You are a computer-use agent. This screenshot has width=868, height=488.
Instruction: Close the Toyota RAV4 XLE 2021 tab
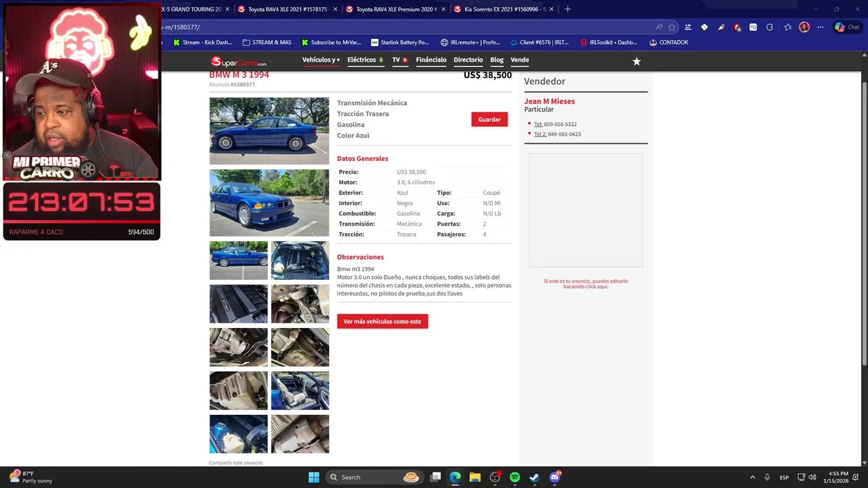point(335,9)
